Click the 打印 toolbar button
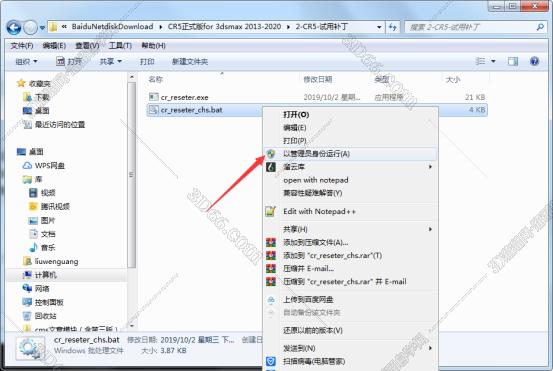553x371 pixels. 147,62
